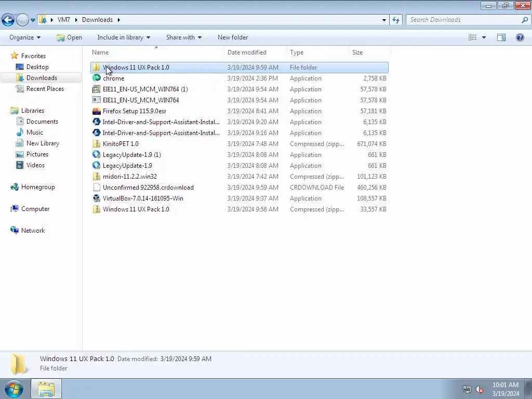
Task: Select the LegacyUpdate-1.9 file name
Action: [127, 166]
